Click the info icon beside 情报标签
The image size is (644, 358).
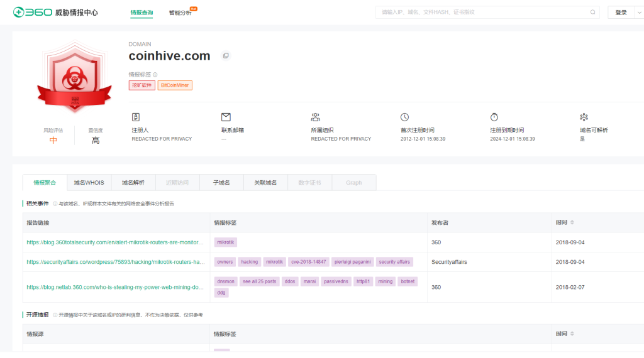[155, 75]
